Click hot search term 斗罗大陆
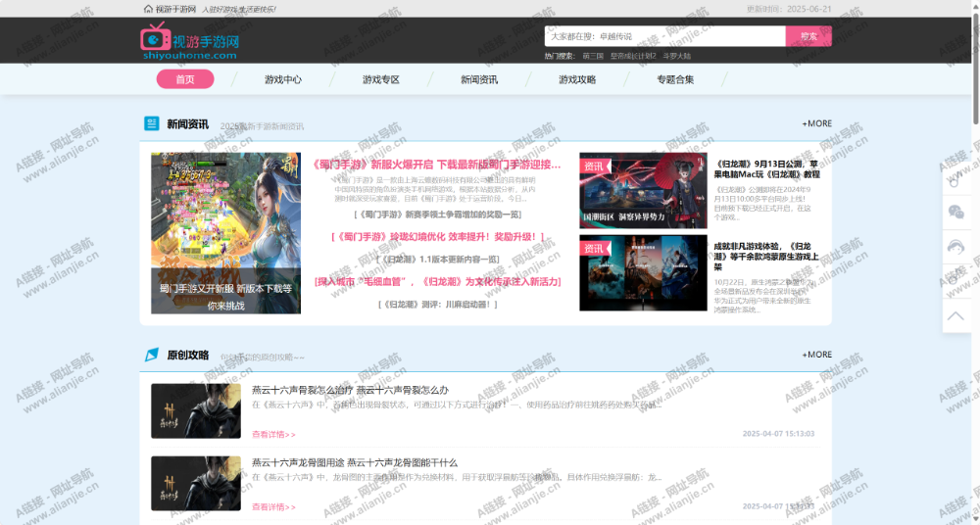 pyautogui.click(x=676, y=57)
